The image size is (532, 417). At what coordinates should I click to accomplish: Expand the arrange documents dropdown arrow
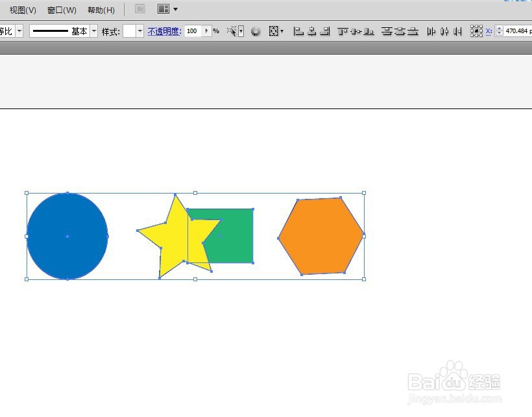(x=175, y=10)
